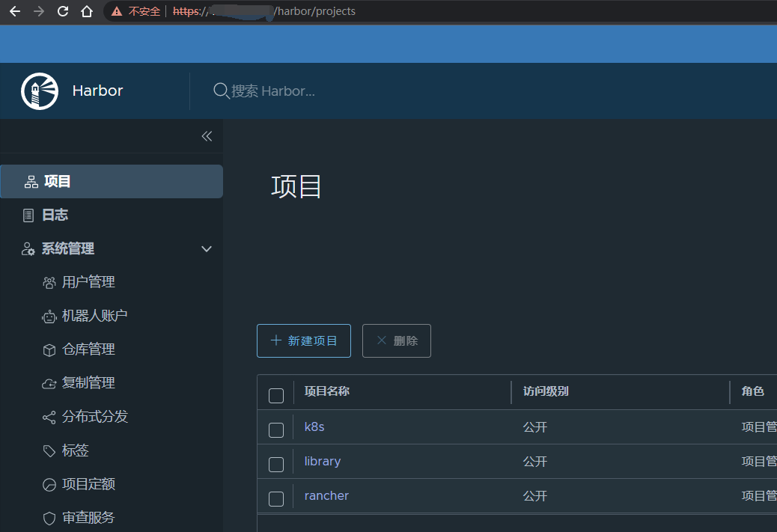Click the browser reload icon
The image size is (777, 532).
(63, 11)
